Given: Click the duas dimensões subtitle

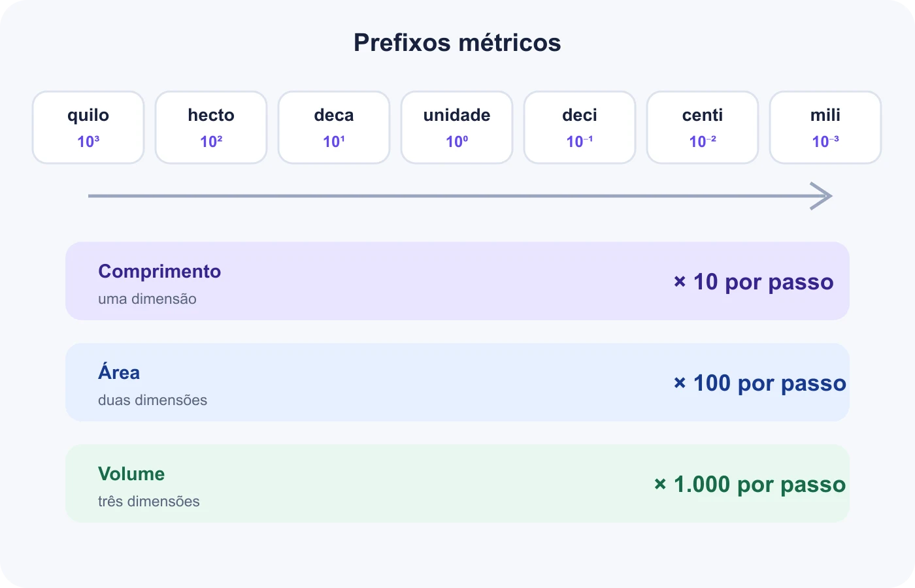Looking at the screenshot, I should (x=152, y=400).
